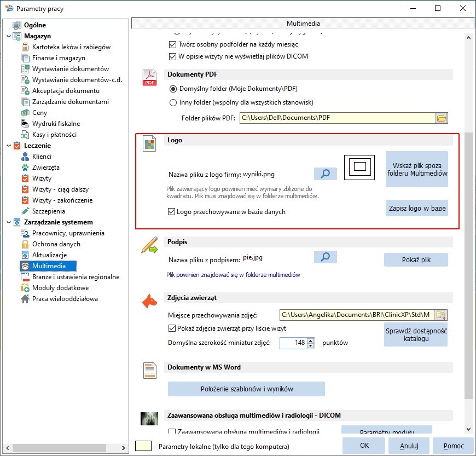The width and height of the screenshot is (476, 456).
Task: Click the Szczepienia syringe icon
Action: (x=25, y=211)
